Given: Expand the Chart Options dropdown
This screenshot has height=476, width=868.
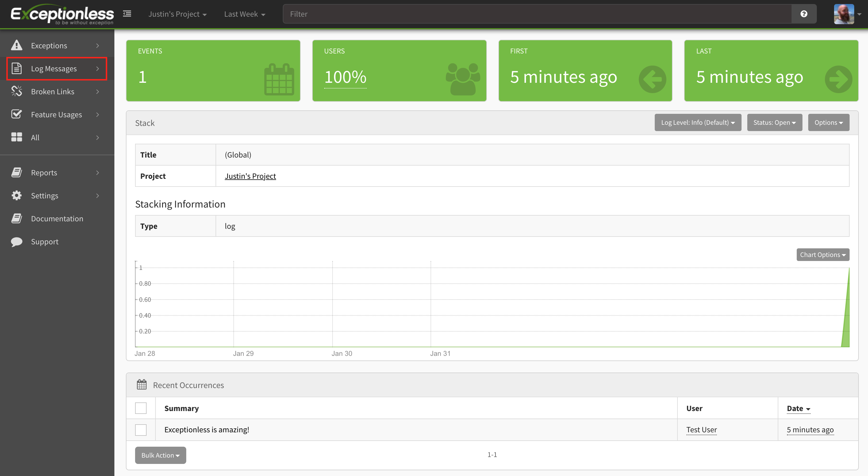Looking at the screenshot, I should (823, 255).
